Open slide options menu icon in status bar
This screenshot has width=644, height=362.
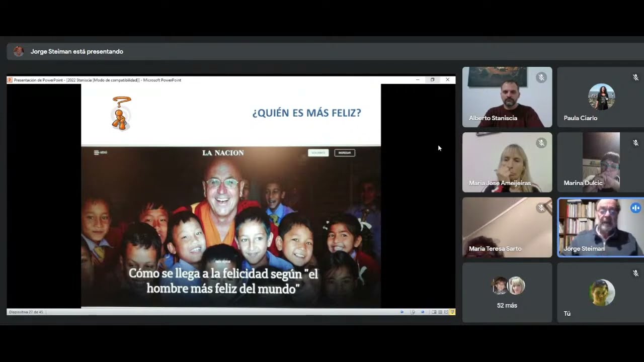click(x=413, y=312)
